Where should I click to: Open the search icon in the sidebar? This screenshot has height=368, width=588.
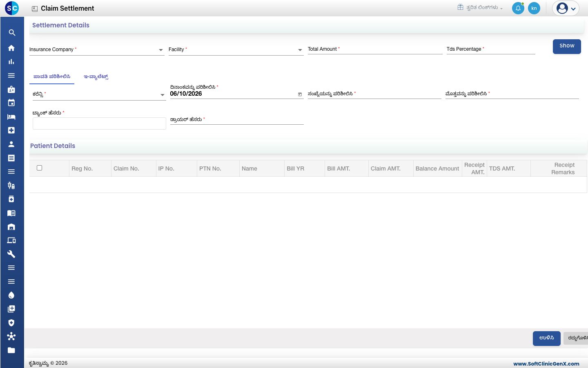pos(12,33)
